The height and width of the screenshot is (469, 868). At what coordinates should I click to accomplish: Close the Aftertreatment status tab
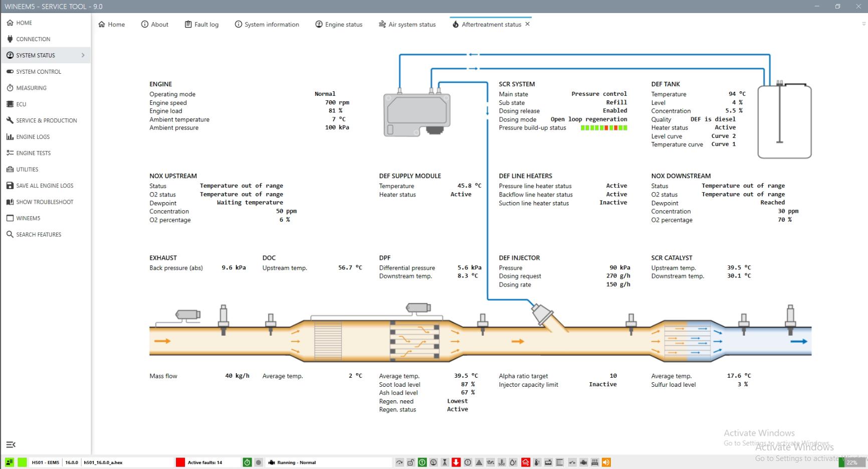coord(527,24)
